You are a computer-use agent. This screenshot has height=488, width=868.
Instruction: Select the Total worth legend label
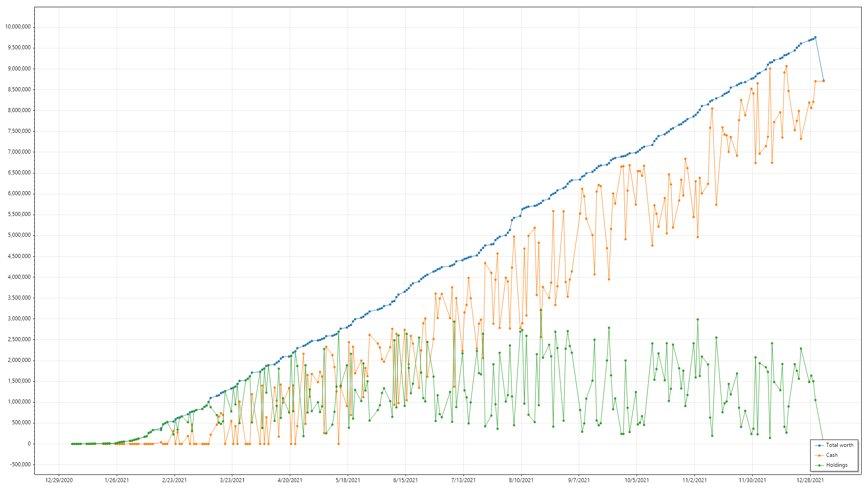840,445
